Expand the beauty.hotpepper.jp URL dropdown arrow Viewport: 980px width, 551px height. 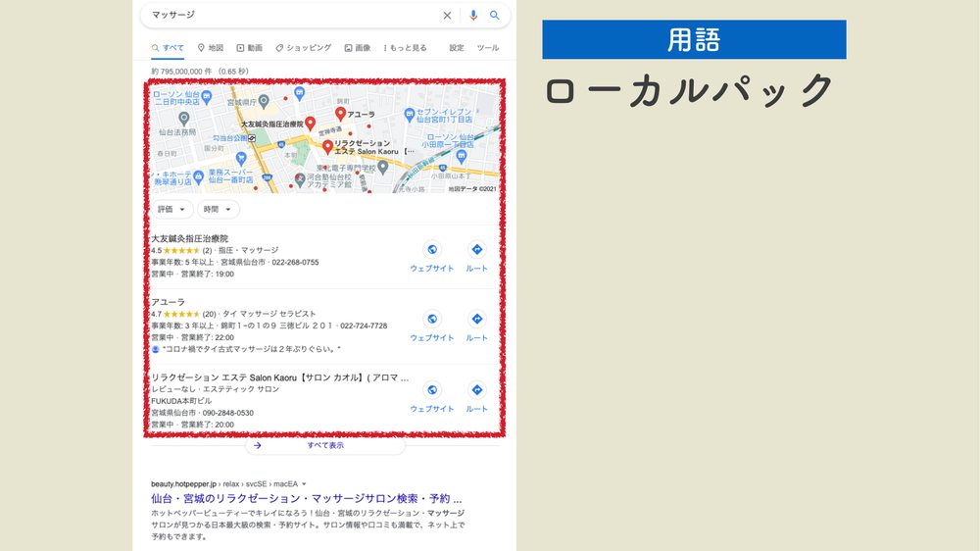click(x=305, y=484)
